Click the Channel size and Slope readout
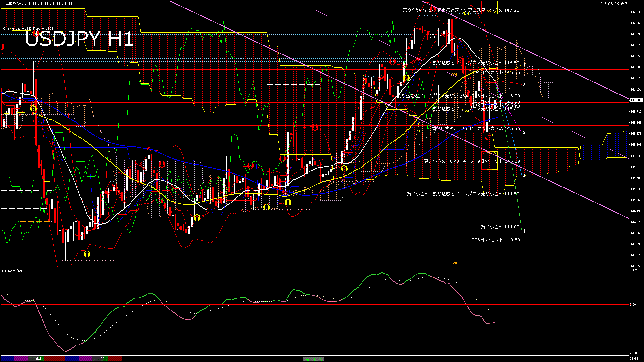The height and width of the screenshot is (362, 644). tap(29, 29)
